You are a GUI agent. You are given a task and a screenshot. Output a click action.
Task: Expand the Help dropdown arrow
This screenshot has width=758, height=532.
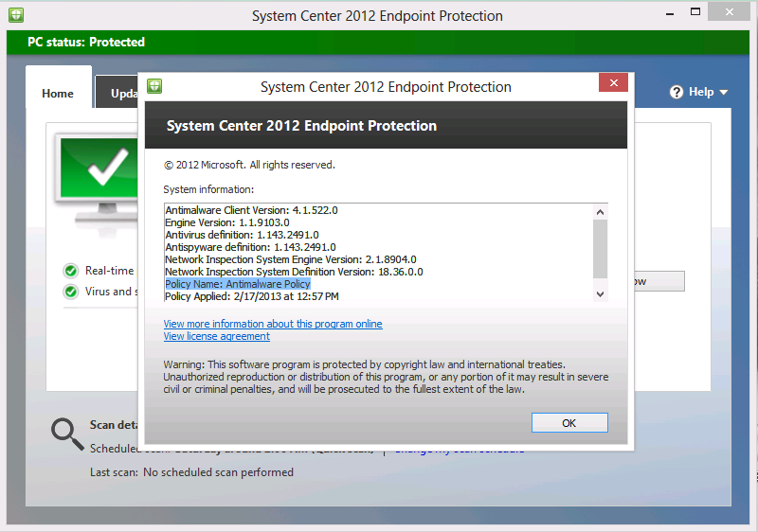click(724, 92)
